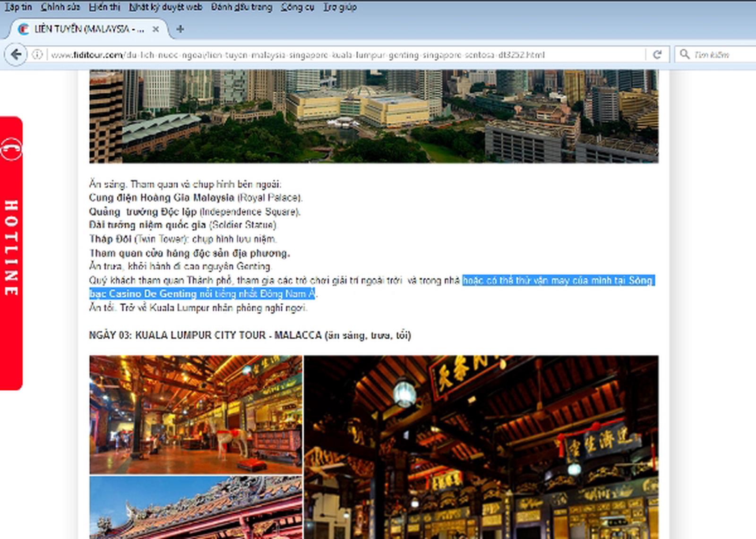The height and width of the screenshot is (539, 756).
Task: Click the Kuala Lumpur skyline photo
Action: point(373,116)
